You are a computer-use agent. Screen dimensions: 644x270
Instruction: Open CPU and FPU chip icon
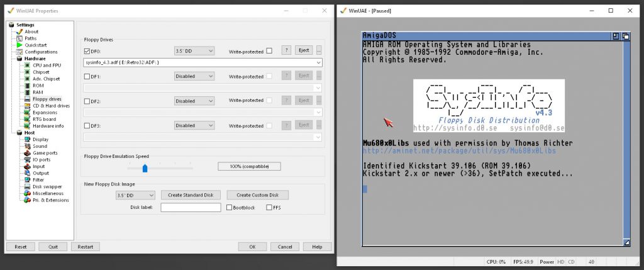click(x=27, y=65)
